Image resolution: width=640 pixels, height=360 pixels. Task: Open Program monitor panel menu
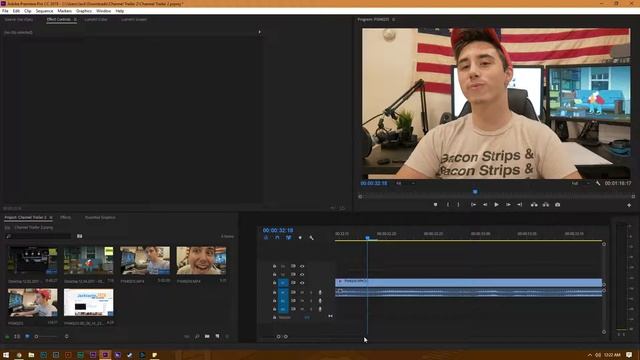(393, 19)
